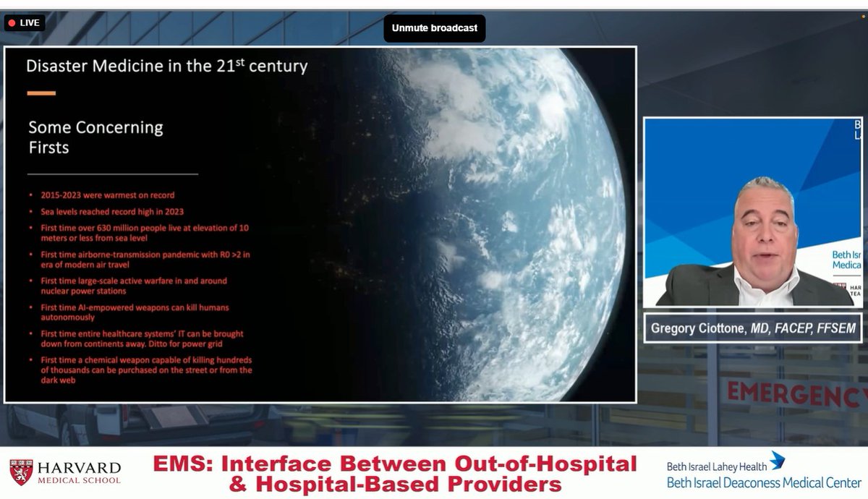
Task: Click the LIVE indicator badge
Action: [x=24, y=23]
